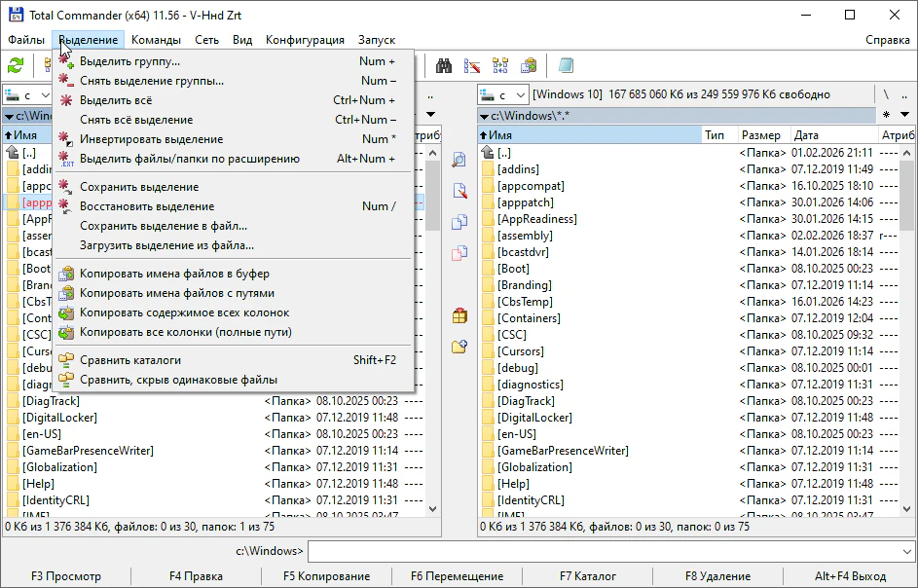This screenshot has height=588, width=918.
Task: Open the left panel drive dropdown
Action: [x=27, y=94]
